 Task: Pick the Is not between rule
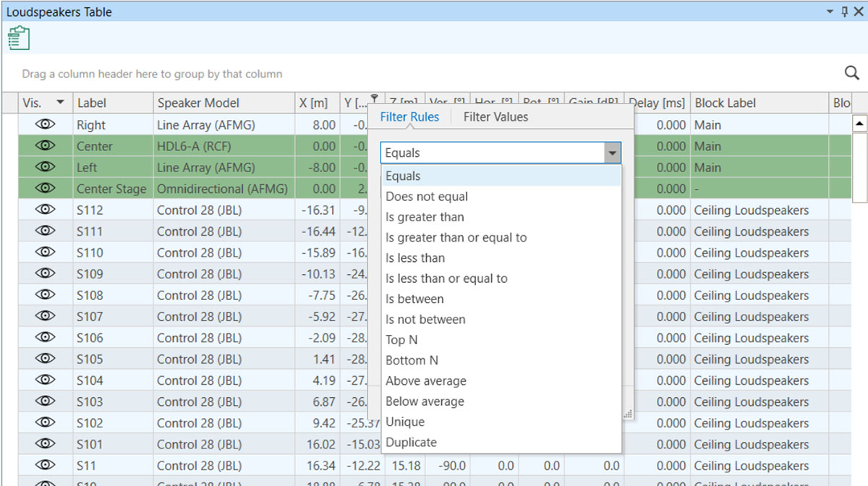[x=501, y=320]
